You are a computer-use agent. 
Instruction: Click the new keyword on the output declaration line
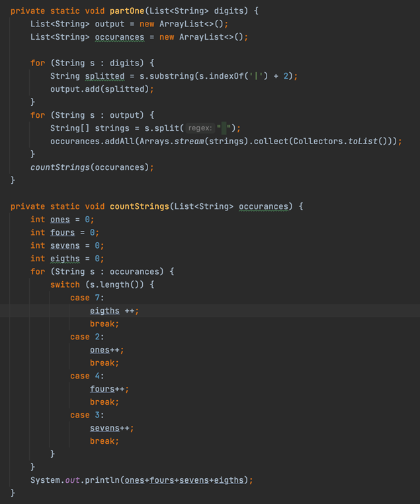(147, 24)
